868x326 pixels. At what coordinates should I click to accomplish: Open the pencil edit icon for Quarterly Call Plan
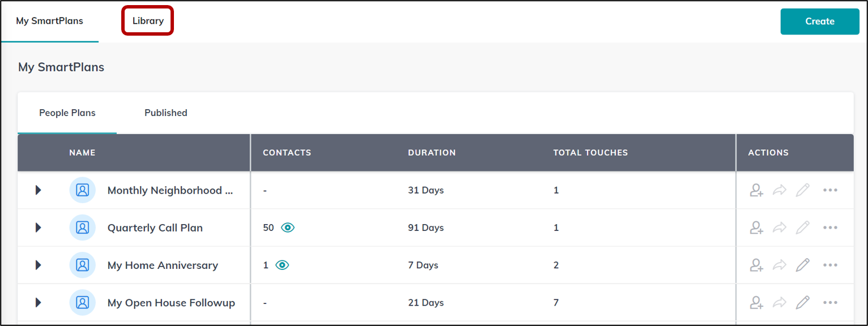tap(803, 228)
